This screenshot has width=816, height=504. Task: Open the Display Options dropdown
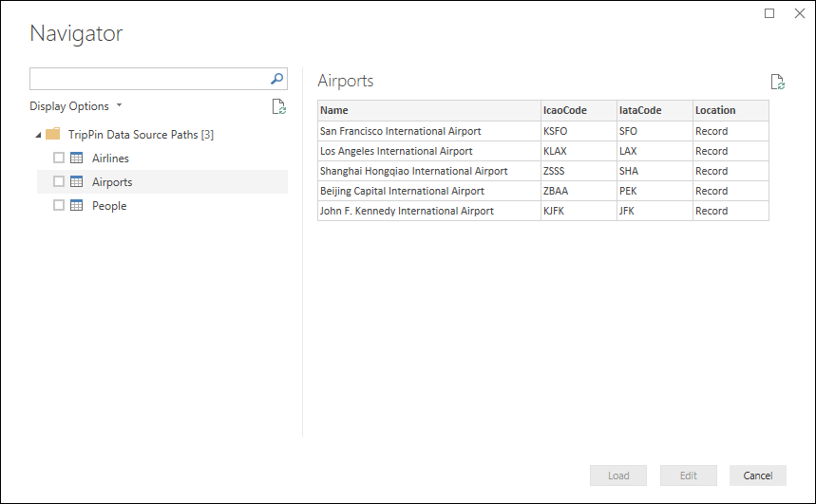[76, 106]
